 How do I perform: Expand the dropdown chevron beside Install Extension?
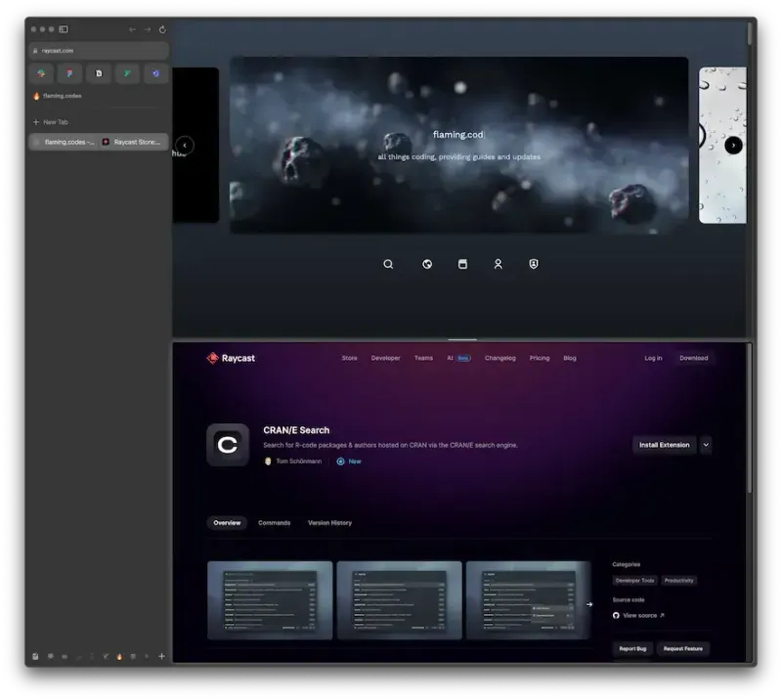[706, 445]
